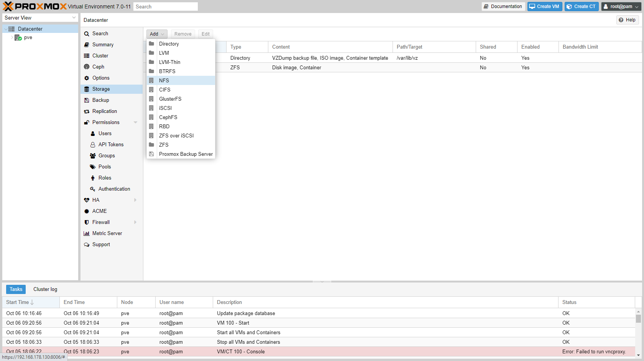Click the Pools tags icon
The width and height of the screenshot is (644, 361).
click(x=93, y=167)
